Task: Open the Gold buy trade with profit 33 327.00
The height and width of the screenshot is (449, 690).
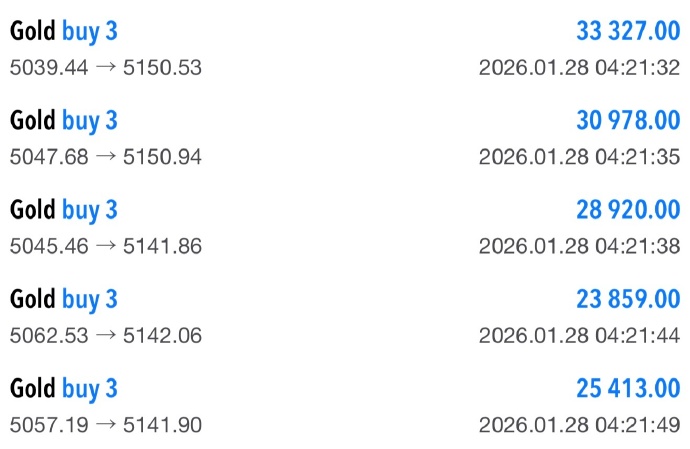Action: coord(64,31)
